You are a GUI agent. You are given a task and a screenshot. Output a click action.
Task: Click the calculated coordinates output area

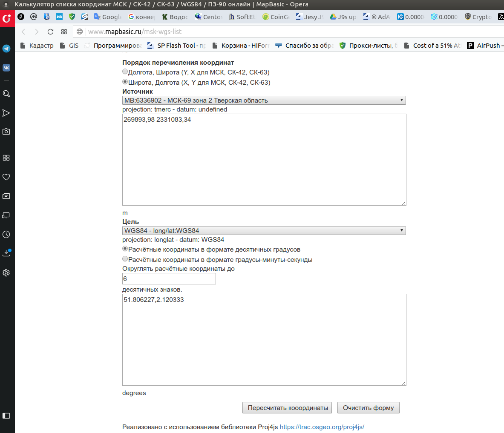click(264, 340)
